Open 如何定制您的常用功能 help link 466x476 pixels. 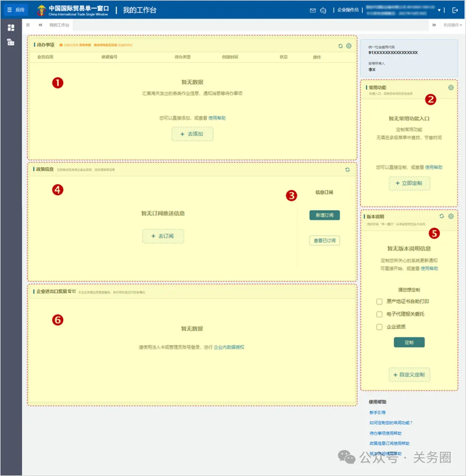[x=391, y=423]
